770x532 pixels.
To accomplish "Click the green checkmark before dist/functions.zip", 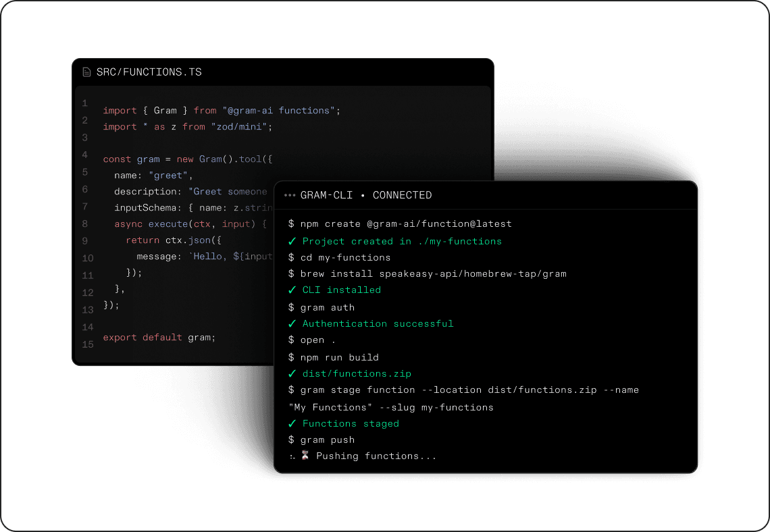I will (x=292, y=373).
